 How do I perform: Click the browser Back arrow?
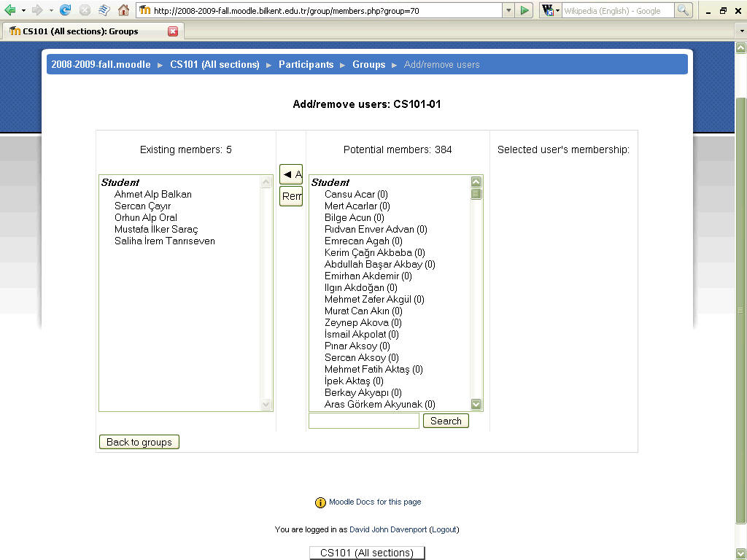[x=9, y=10]
